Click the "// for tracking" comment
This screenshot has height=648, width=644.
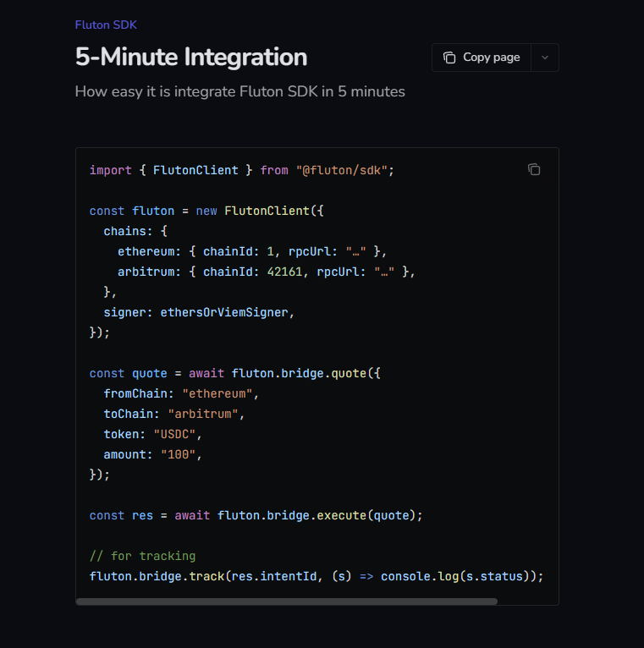pyautogui.click(x=143, y=556)
